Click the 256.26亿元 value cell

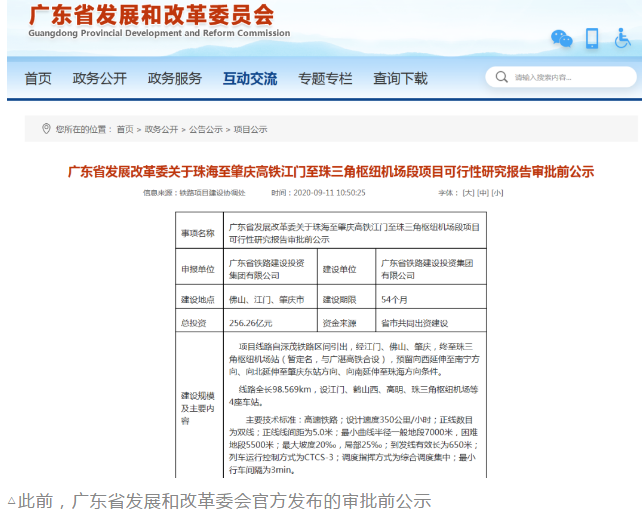tap(270, 320)
